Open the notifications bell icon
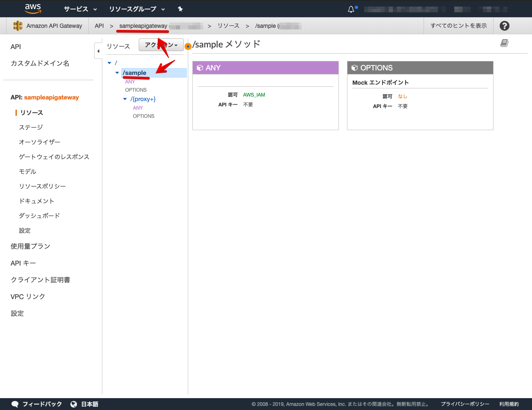 [x=351, y=9]
